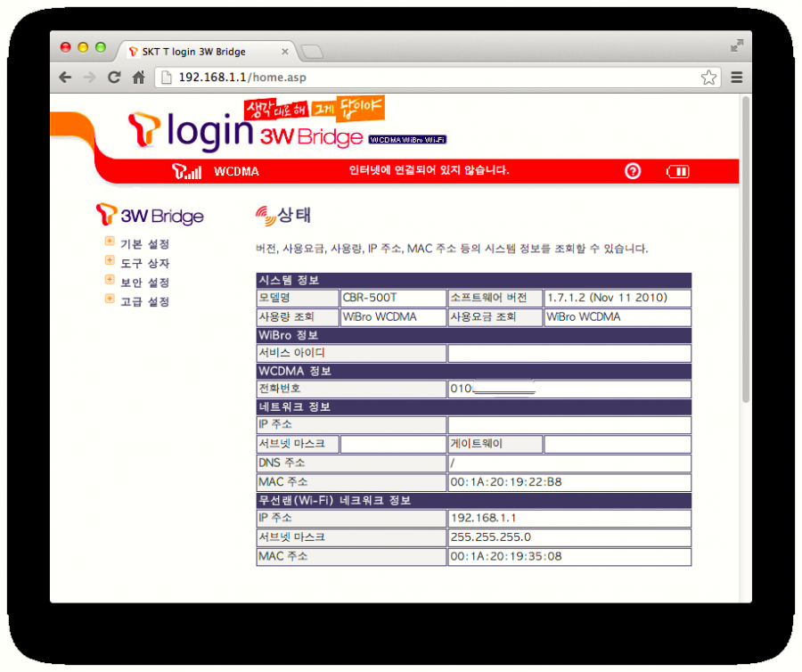Click the 전화번호 value starting with 010
Viewport: 802px width, 672px height.
coord(569,389)
